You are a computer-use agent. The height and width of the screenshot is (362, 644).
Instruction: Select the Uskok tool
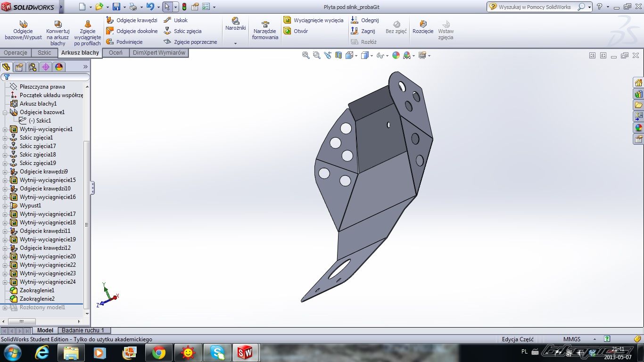175,20
